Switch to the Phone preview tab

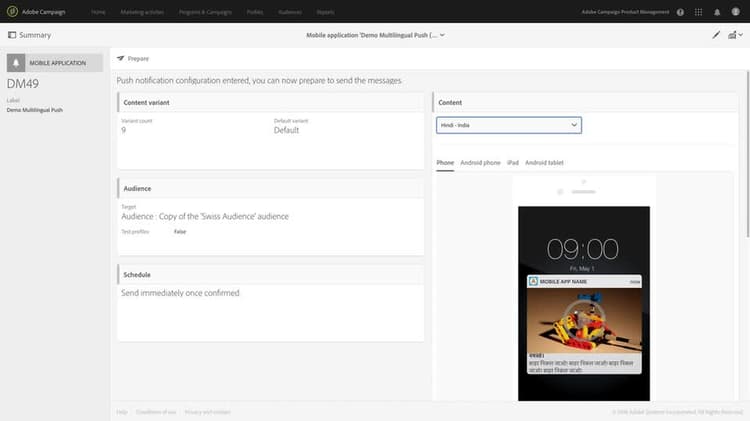[x=445, y=163]
